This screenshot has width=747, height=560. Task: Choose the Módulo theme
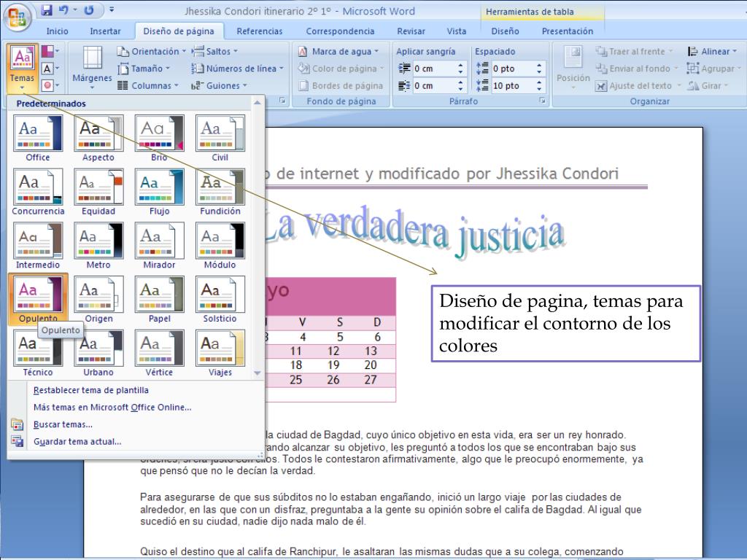click(x=220, y=246)
